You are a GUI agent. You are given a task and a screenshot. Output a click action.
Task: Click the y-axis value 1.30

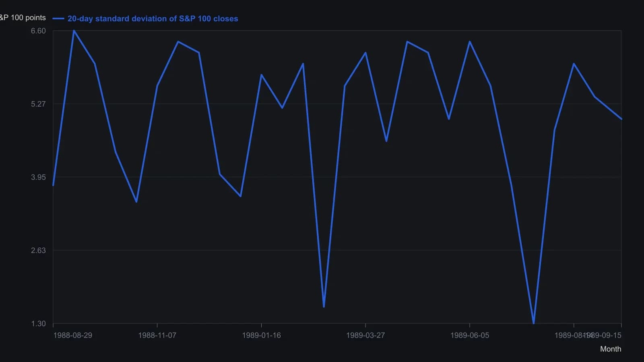tap(38, 323)
